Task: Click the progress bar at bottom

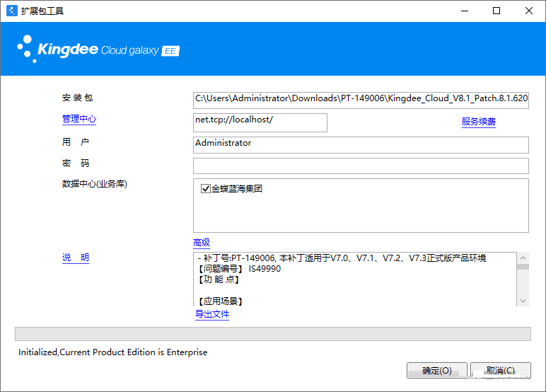Action: click(272, 334)
